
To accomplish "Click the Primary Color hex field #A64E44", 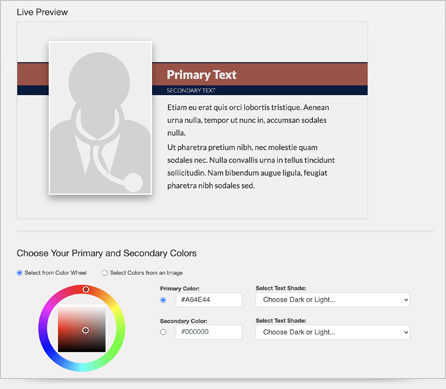I will (209, 300).
